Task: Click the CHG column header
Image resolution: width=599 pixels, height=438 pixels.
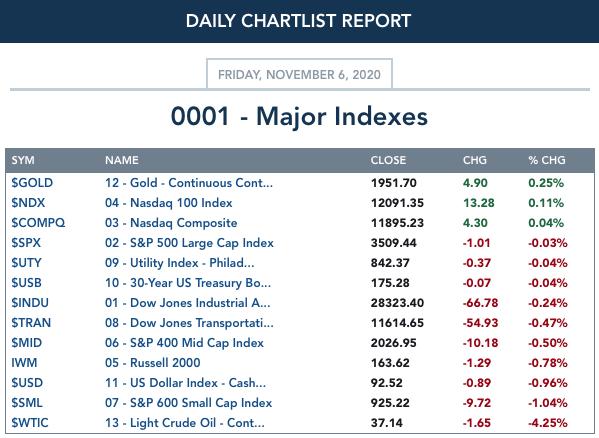Action: [x=475, y=160]
